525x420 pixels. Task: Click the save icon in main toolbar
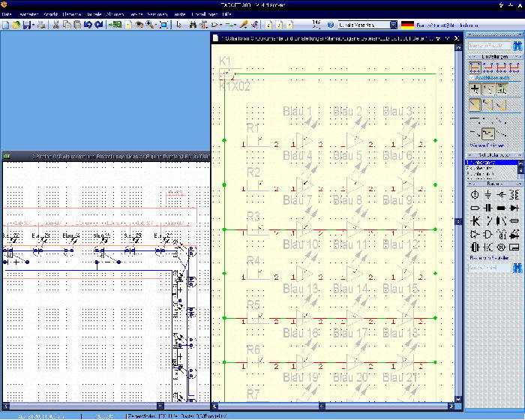pos(28,25)
